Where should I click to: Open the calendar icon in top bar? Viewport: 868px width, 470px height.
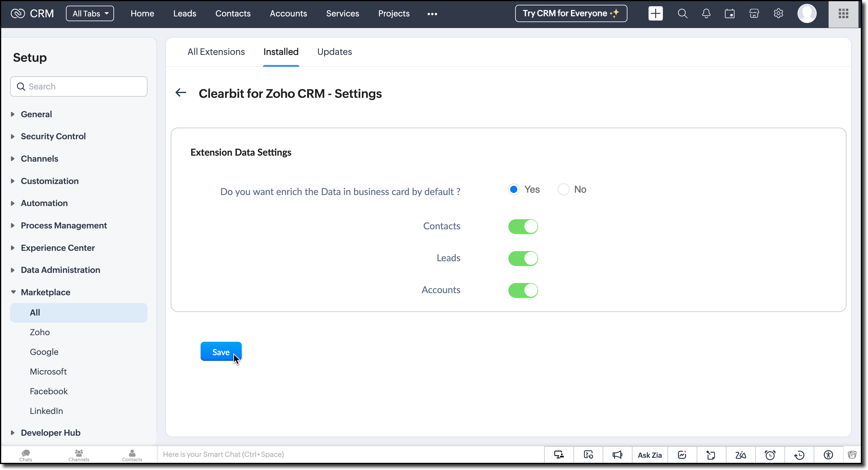point(730,13)
